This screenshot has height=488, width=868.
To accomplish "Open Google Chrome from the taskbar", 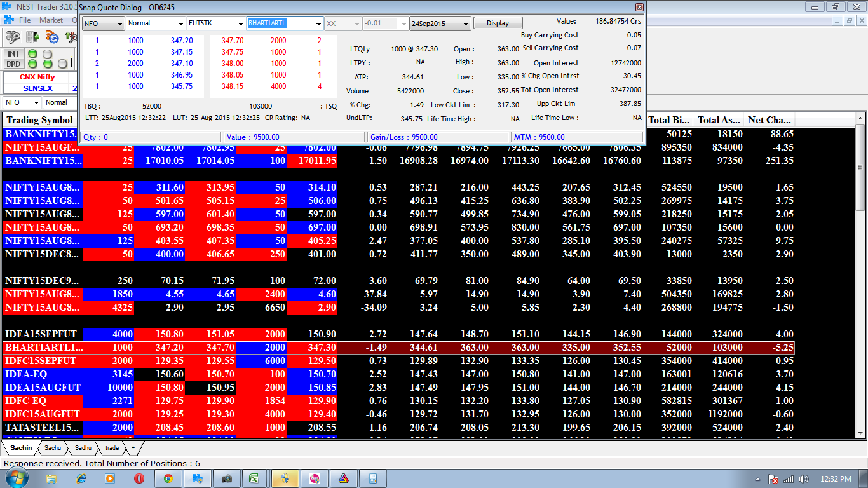I will point(168,478).
